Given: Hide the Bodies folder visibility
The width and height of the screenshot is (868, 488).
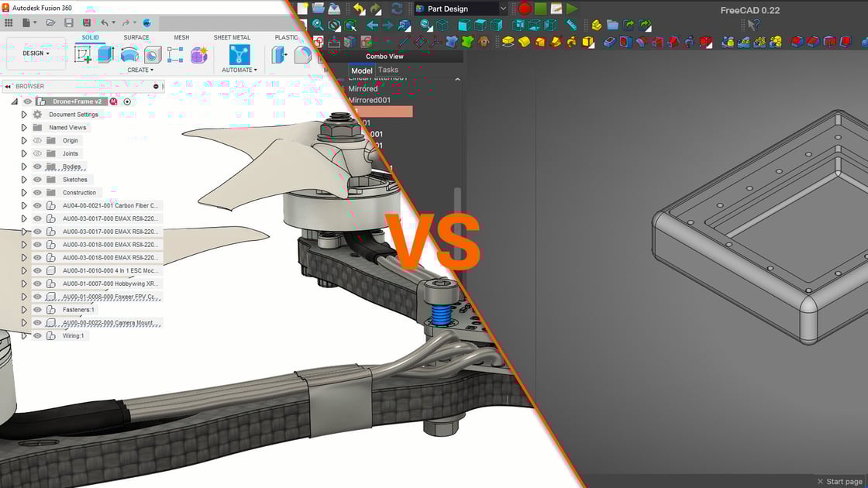Looking at the screenshot, I should [37, 166].
